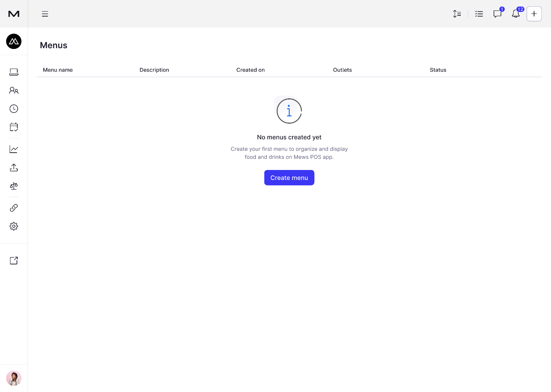
Task: Open the row density icon in toolbar
Action: 457,14
